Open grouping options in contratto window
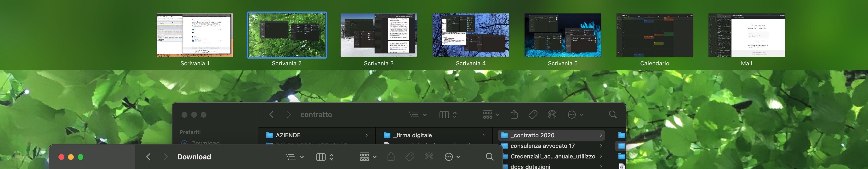 click(x=491, y=115)
